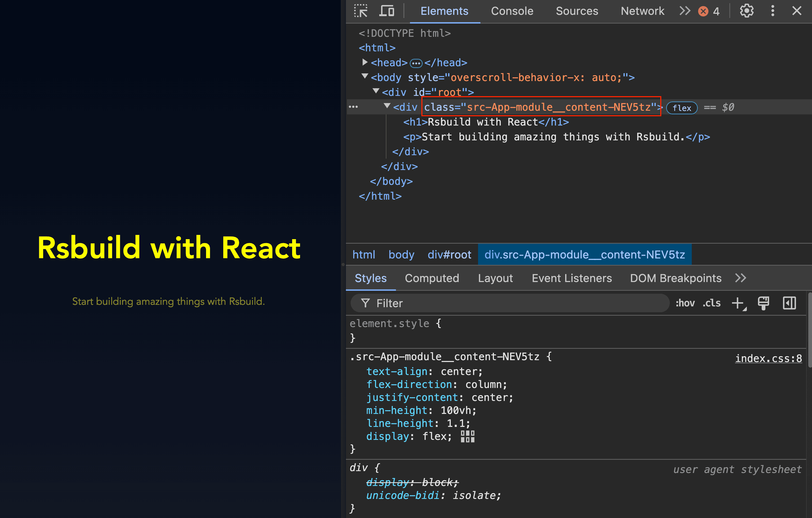The width and height of the screenshot is (812, 518).
Task: Toggle the .cls element classes panel
Action: coord(712,303)
